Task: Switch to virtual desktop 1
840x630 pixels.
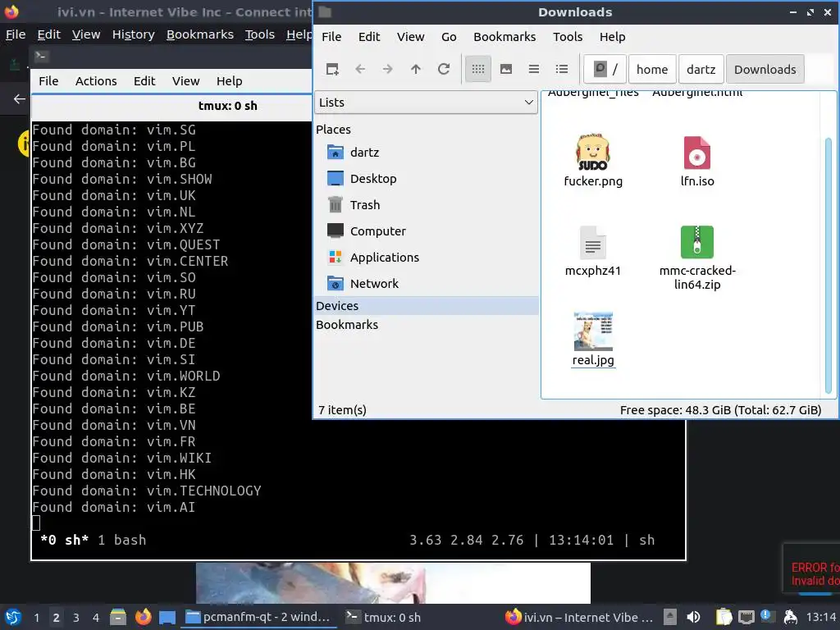Action: coord(36,618)
